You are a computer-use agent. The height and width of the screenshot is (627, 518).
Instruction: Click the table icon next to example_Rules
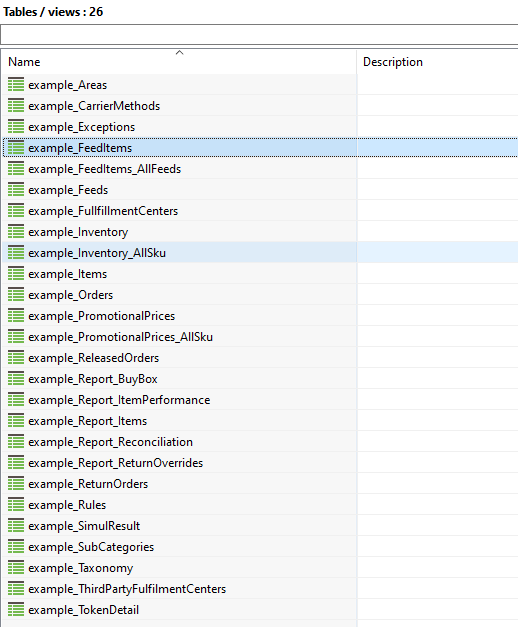click(16, 505)
